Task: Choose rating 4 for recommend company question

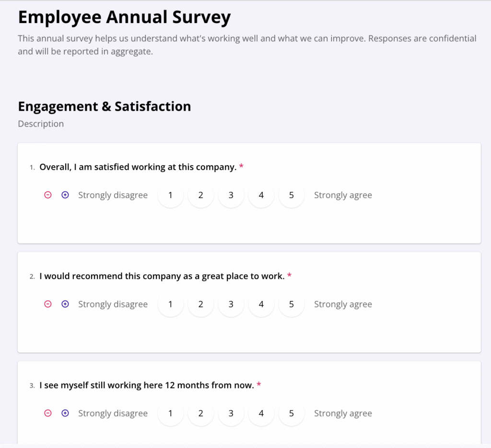Action: [x=261, y=304]
